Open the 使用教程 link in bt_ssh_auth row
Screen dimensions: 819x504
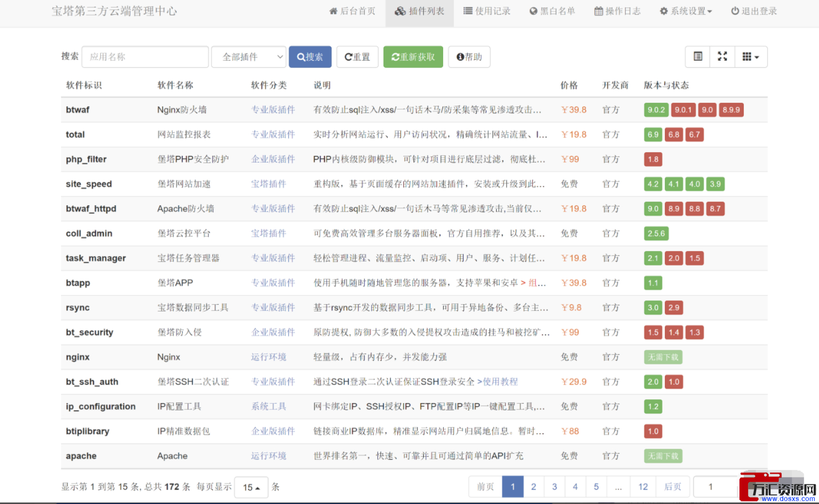[x=500, y=382]
